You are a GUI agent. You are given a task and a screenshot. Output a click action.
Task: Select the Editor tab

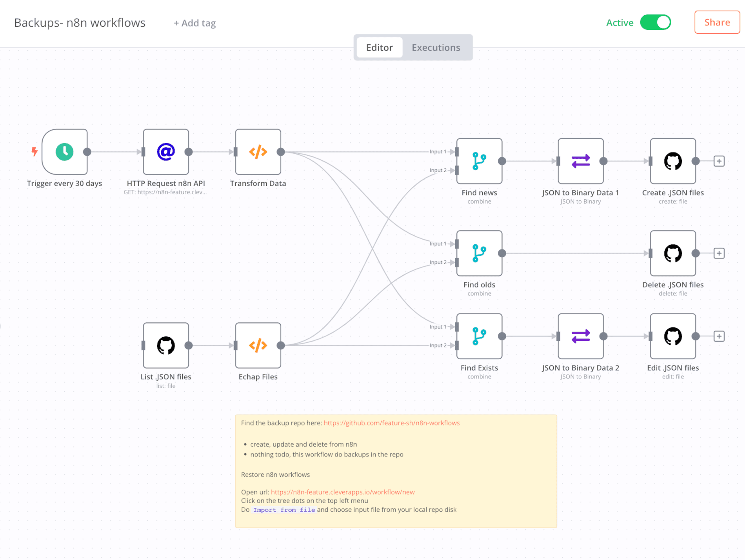[x=379, y=47]
